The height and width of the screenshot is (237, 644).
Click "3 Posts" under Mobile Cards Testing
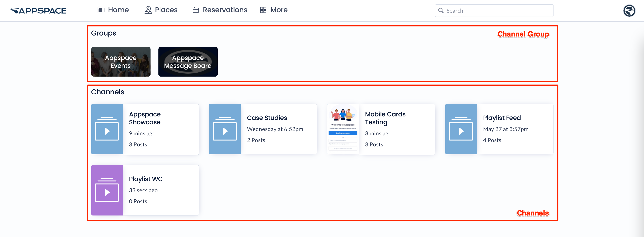coord(374,144)
